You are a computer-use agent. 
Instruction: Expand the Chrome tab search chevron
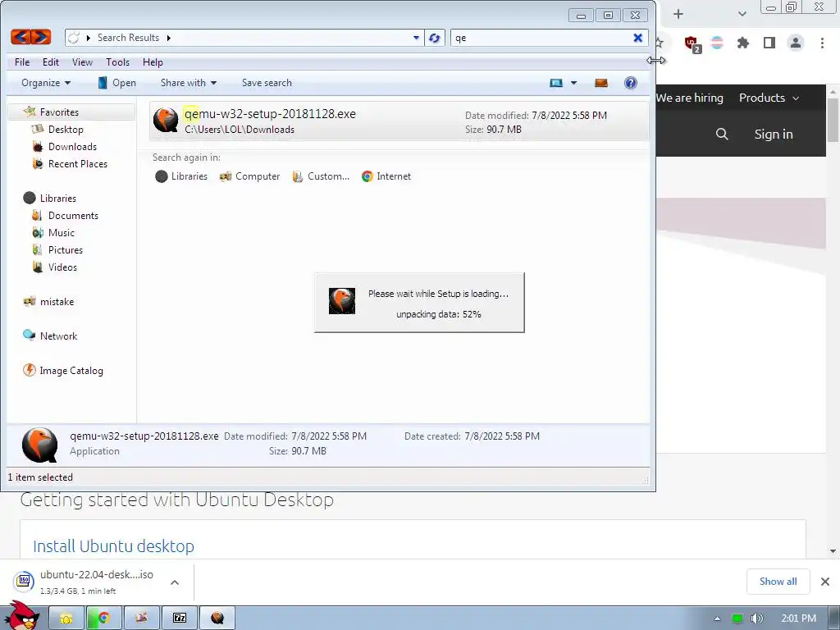(x=742, y=14)
